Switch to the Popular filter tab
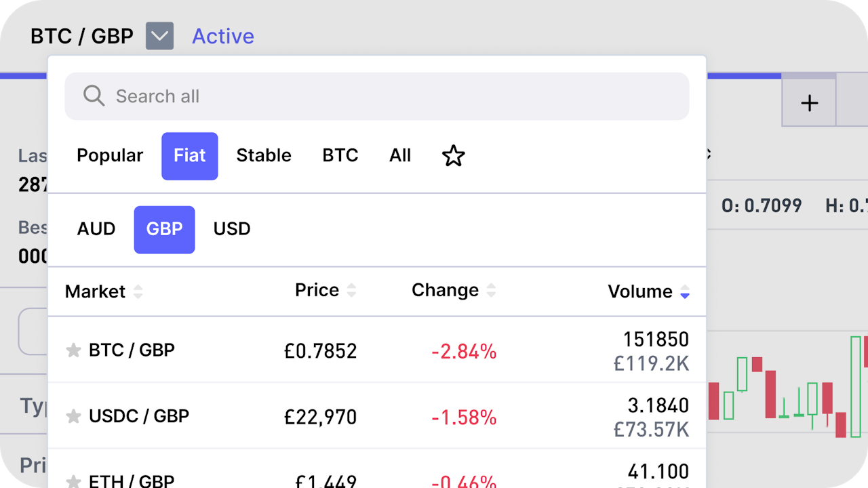 coord(110,156)
